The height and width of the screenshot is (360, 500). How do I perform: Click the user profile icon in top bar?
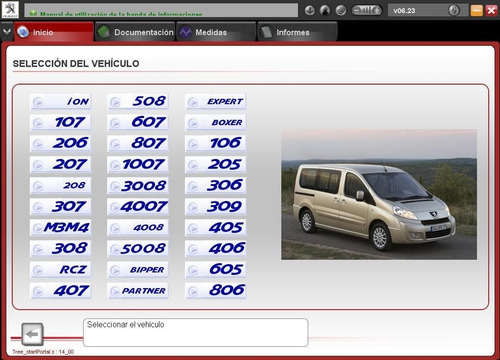tap(325, 10)
